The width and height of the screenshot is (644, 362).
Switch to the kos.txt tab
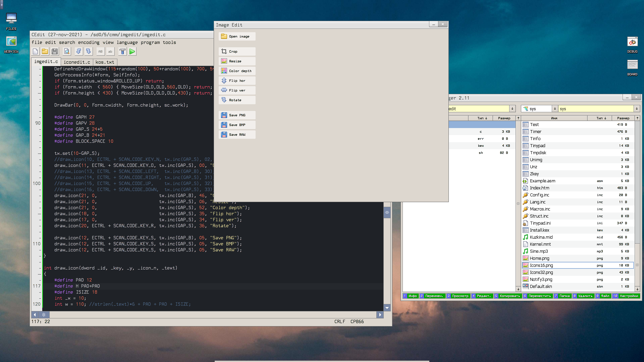[x=105, y=62]
